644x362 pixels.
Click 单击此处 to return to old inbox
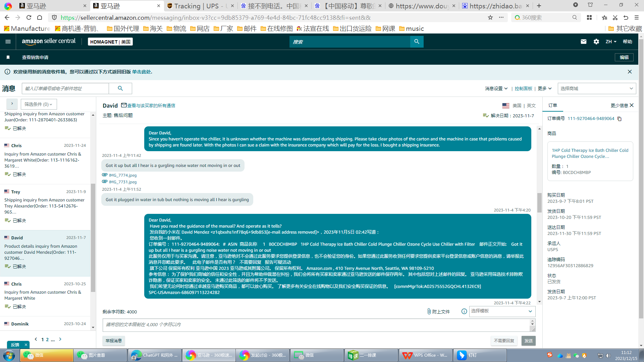(141, 72)
